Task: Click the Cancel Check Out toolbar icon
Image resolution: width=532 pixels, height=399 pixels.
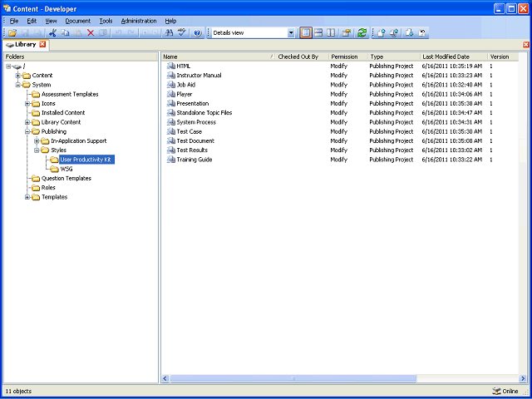Action: click(x=422, y=33)
